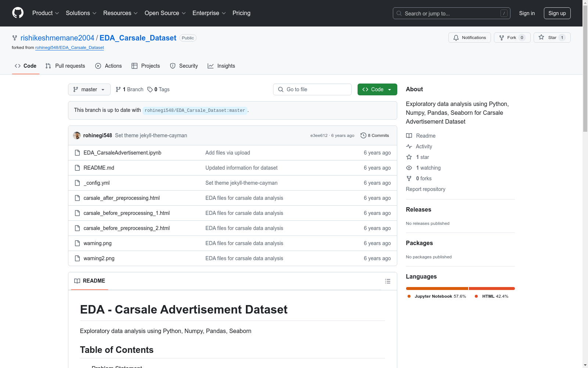This screenshot has height=368, width=588.
Task: Click the HTML language bar segment
Action: [492, 289]
